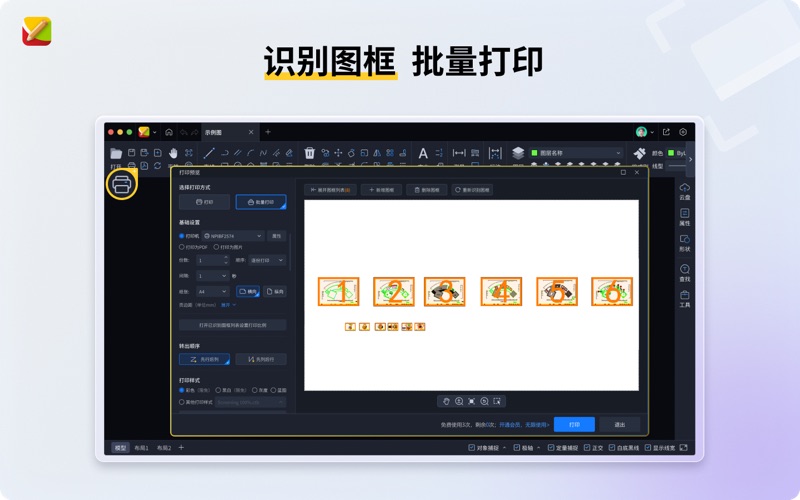Click the 删除图框 delete frame button
800x500 pixels.
pyautogui.click(x=427, y=190)
